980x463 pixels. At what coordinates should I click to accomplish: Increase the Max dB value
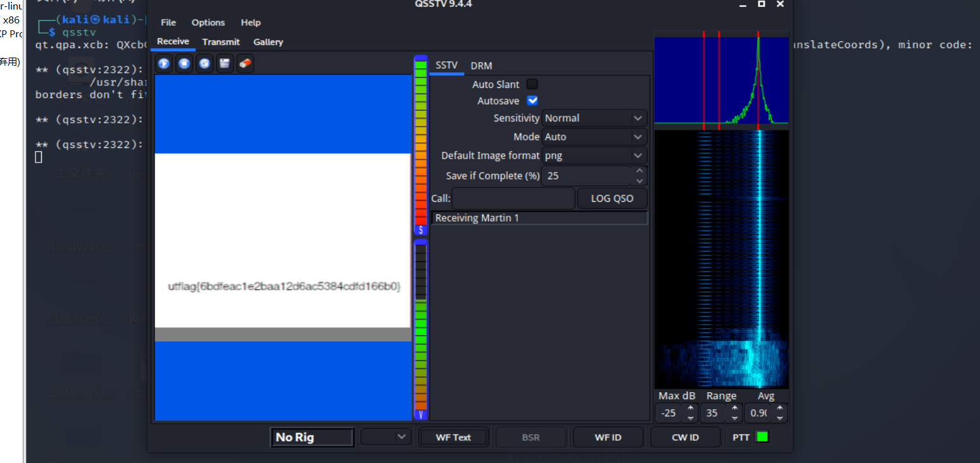pos(691,409)
